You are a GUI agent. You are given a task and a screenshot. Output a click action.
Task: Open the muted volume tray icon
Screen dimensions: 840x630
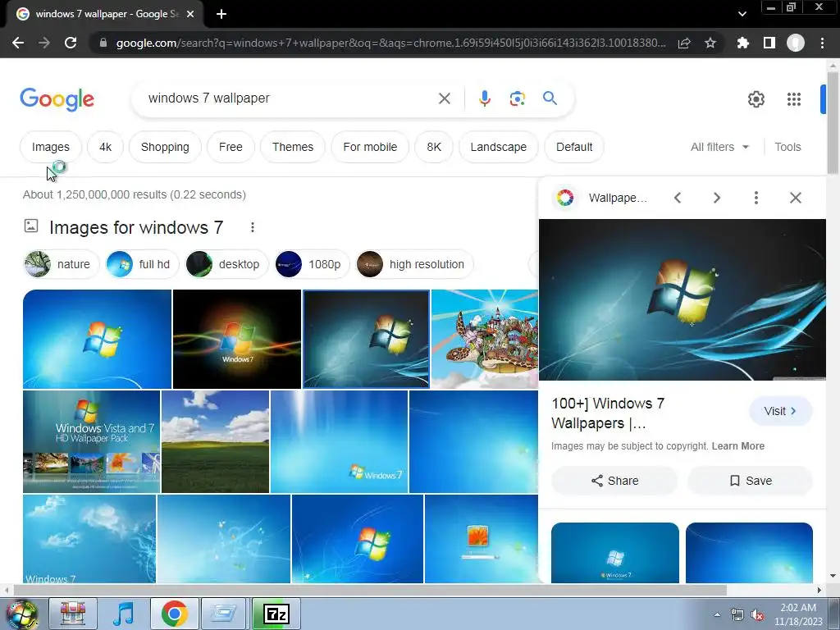coord(757,615)
